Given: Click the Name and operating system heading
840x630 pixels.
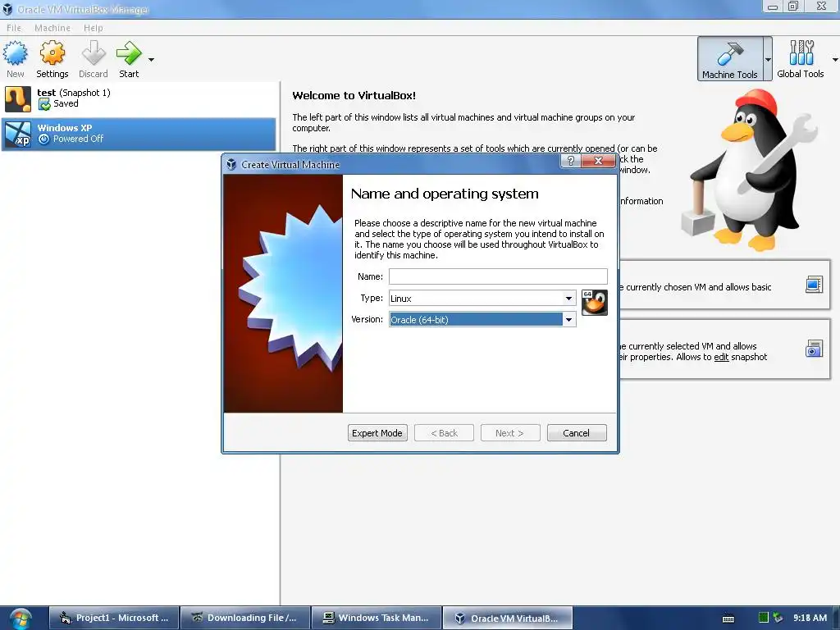Looking at the screenshot, I should [445, 194].
